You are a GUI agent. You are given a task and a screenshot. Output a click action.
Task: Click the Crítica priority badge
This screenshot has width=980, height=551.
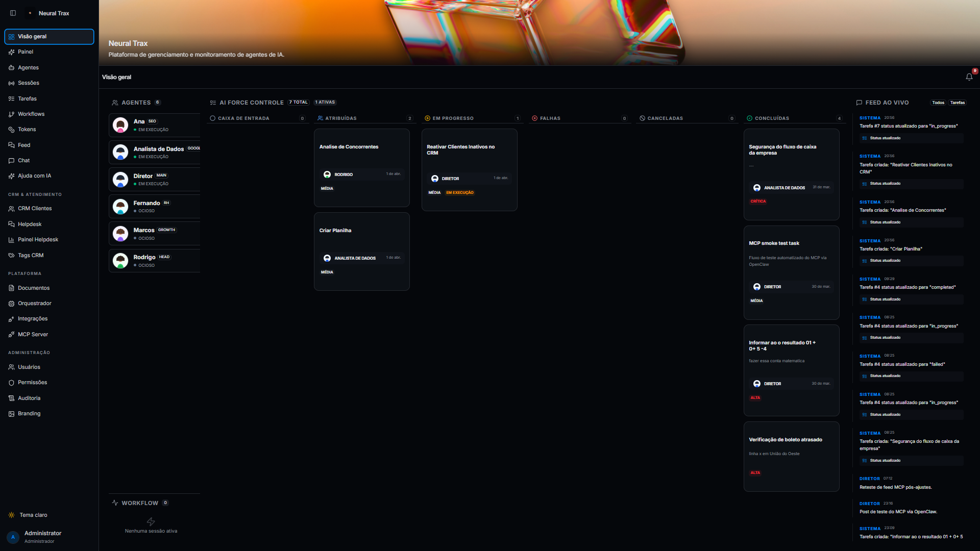(758, 202)
